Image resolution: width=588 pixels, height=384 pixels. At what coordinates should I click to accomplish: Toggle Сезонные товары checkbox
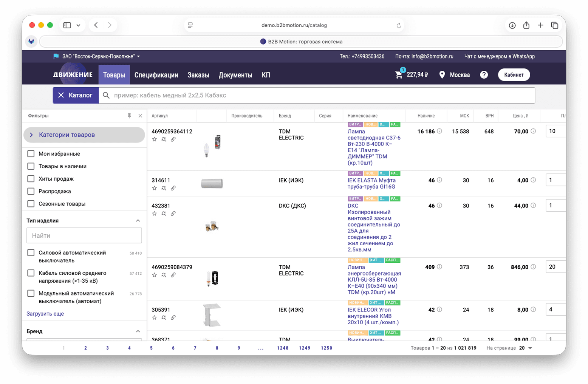(x=31, y=204)
